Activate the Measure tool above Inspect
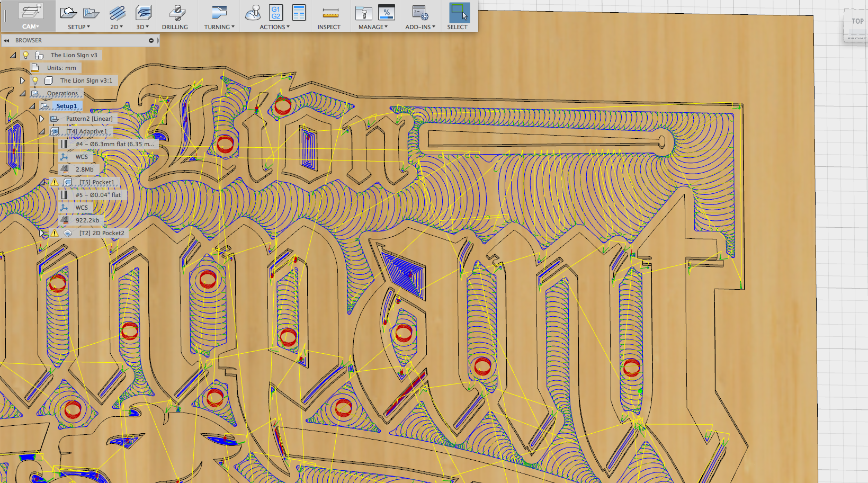The height and width of the screenshot is (483, 868). point(330,13)
